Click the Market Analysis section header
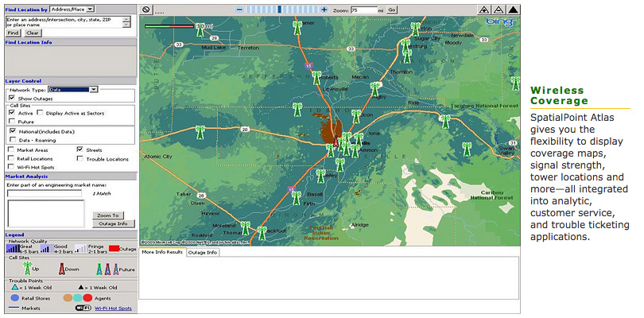This screenshot has height=318, width=644. click(x=71, y=176)
